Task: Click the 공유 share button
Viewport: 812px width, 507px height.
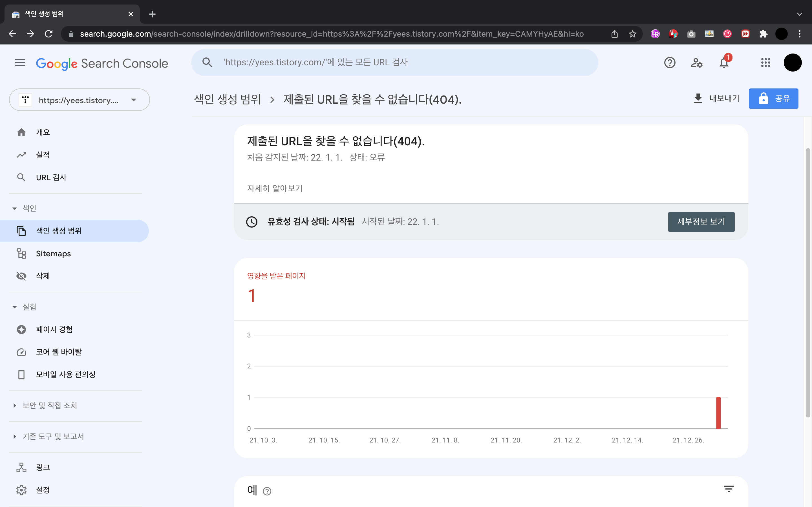Action: pos(773,99)
